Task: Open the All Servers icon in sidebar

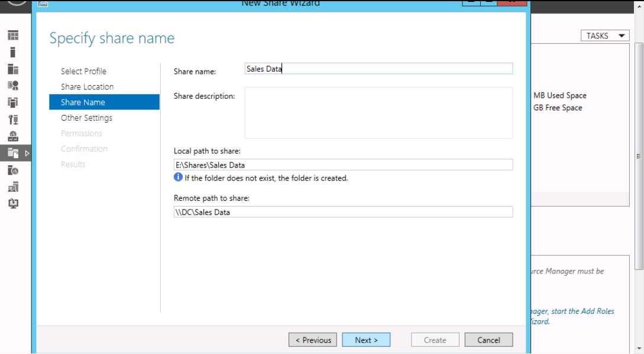Action: click(x=13, y=69)
